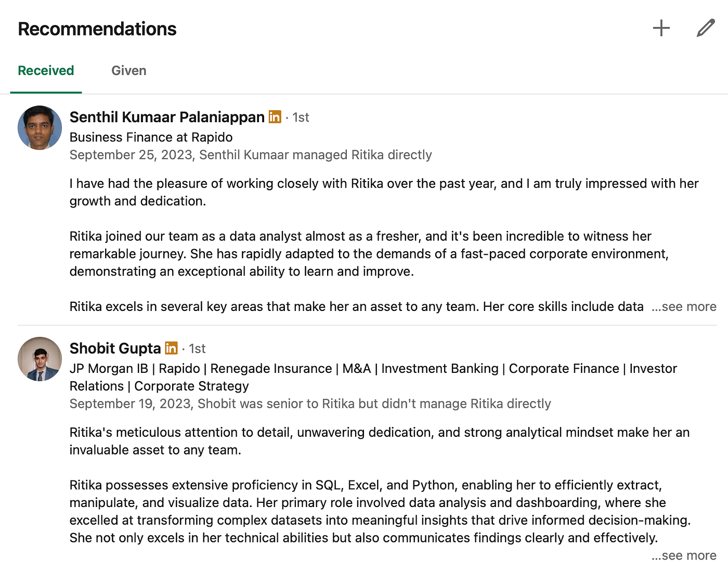728x571 pixels.
Task: Click the 1st connection label near Senthil Kumaar
Action: pos(301,118)
